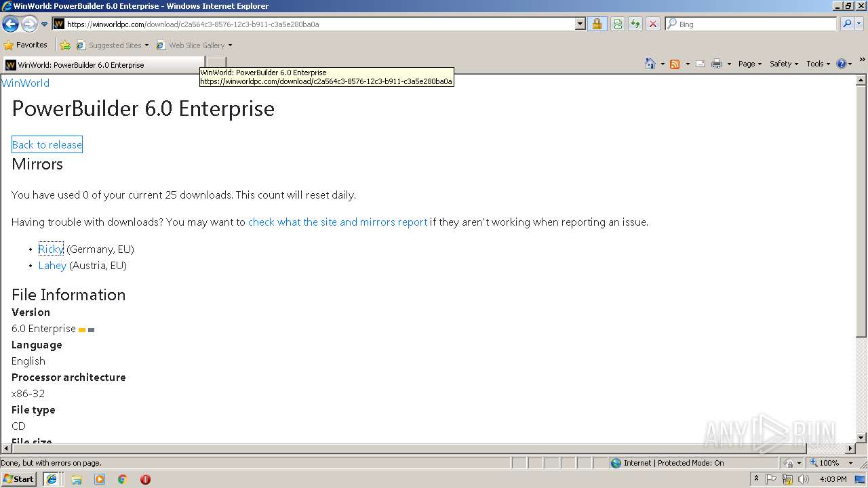Expand the Home button dropdown arrow

[x=663, y=64]
